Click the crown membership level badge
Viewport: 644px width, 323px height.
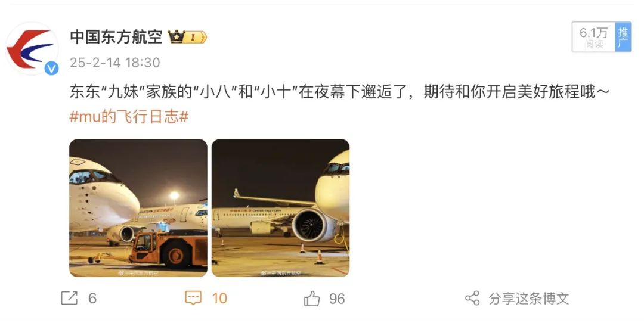click(x=188, y=37)
